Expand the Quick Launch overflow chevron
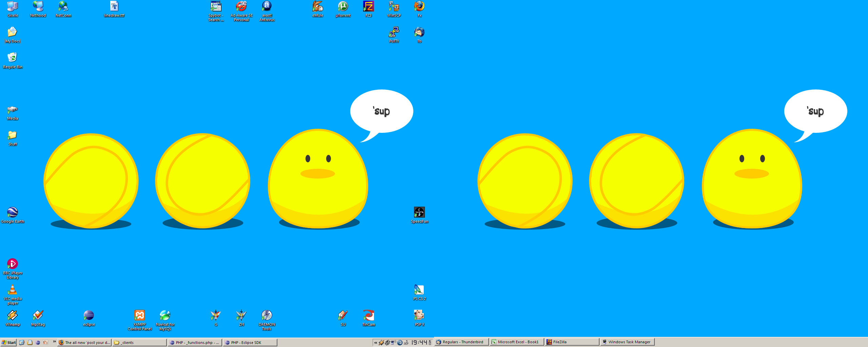 tap(54, 341)
